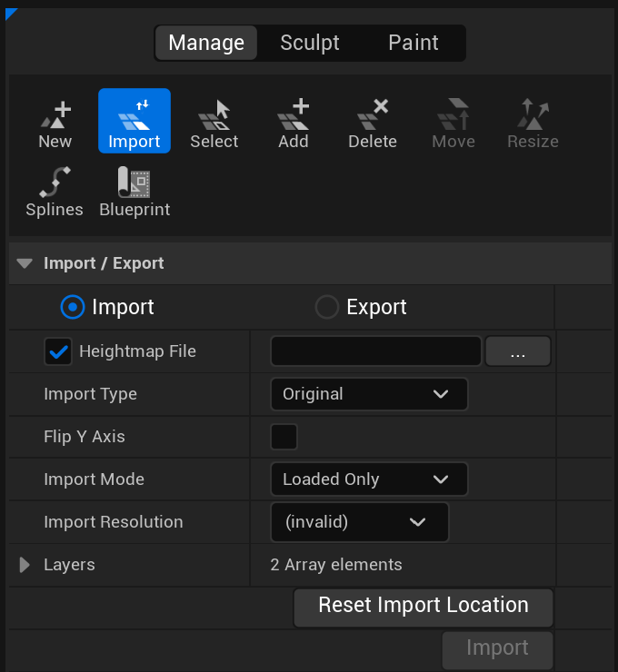Click the 'Import Type' label
Viewport: 618px width, 672px height.
click(91, 394)
